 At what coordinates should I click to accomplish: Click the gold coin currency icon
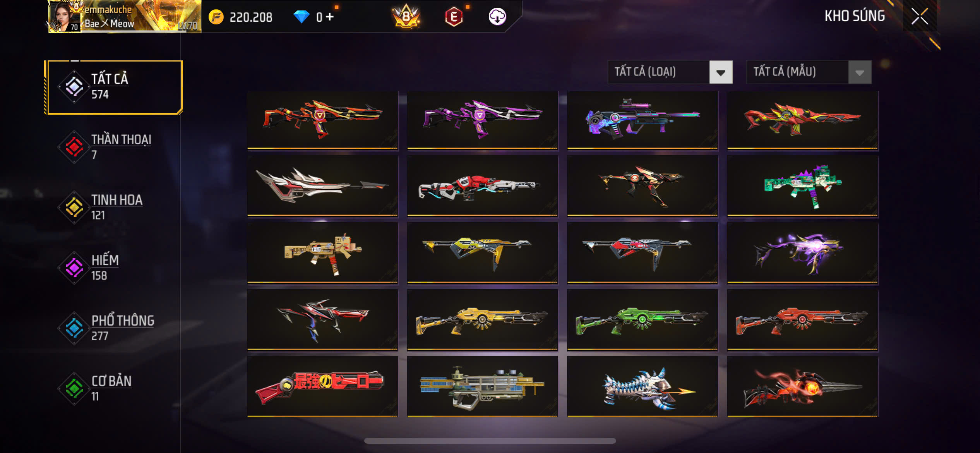pyautogui.click(x=216, y=17)
